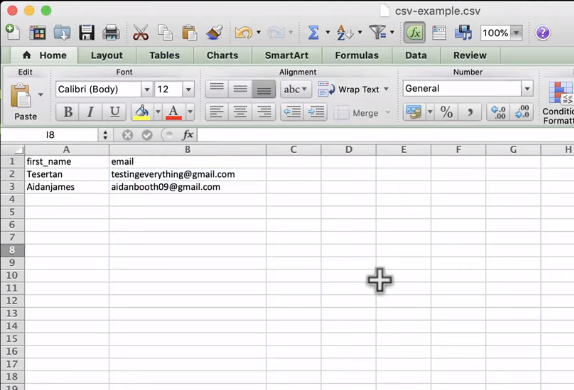Switch to the Formulas tab
This screenshot has width=574, height=390.
[357, 55]
